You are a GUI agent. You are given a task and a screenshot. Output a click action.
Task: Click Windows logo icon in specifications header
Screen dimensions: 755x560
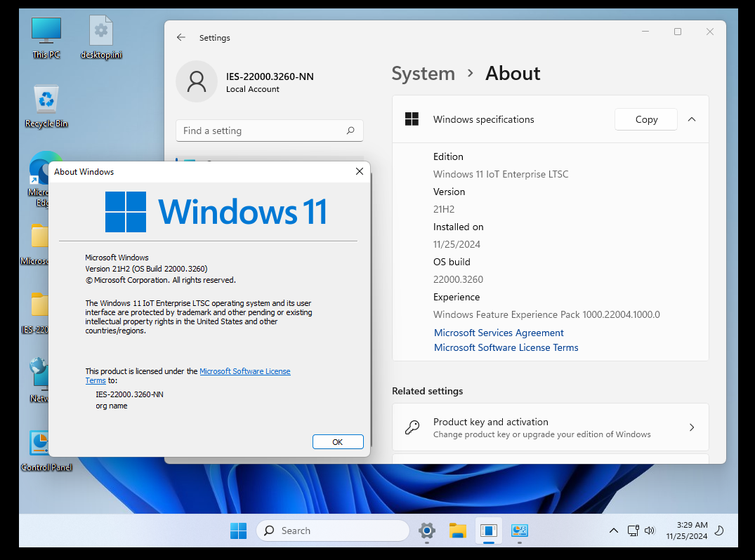pyautogui.click(x=412, y=119)
